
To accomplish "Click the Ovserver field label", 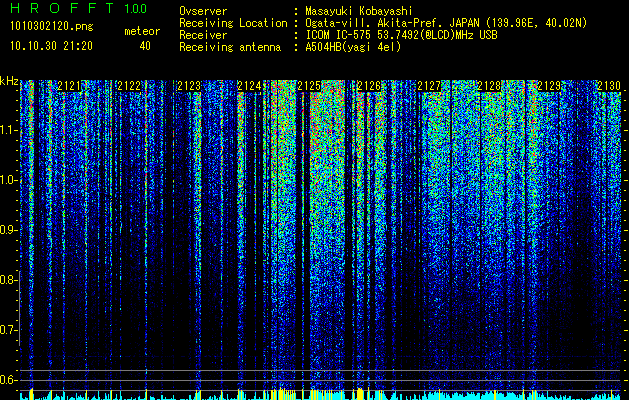I will coord(203,11).
